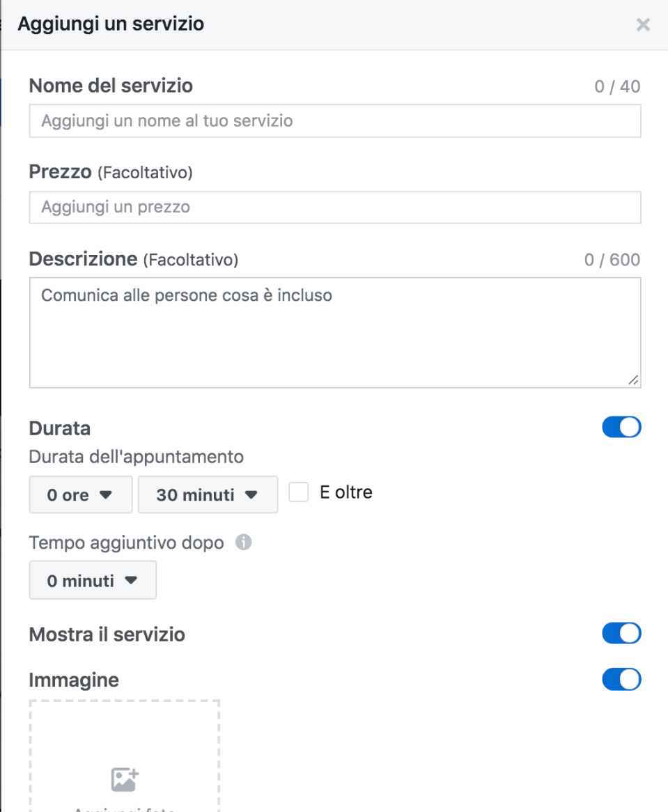Open the 30 minuti duration dropdown
The width and height of the screenshot is (668, 812).
coord(208,494)
